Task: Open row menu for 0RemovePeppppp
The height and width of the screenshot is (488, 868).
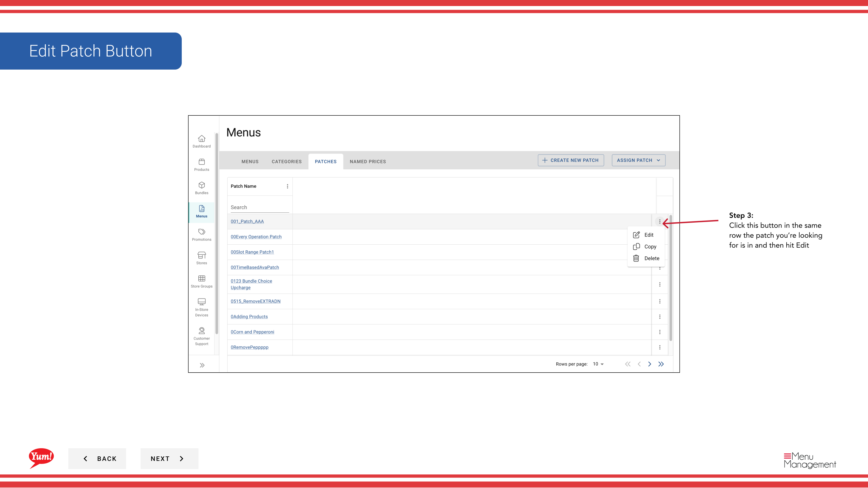Action: 659,348
